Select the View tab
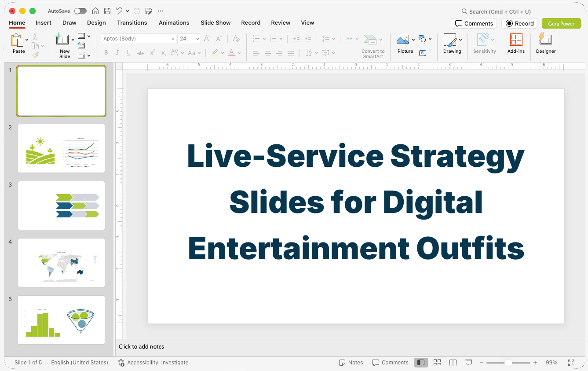The image size is (588, 371). coord(307,23)
